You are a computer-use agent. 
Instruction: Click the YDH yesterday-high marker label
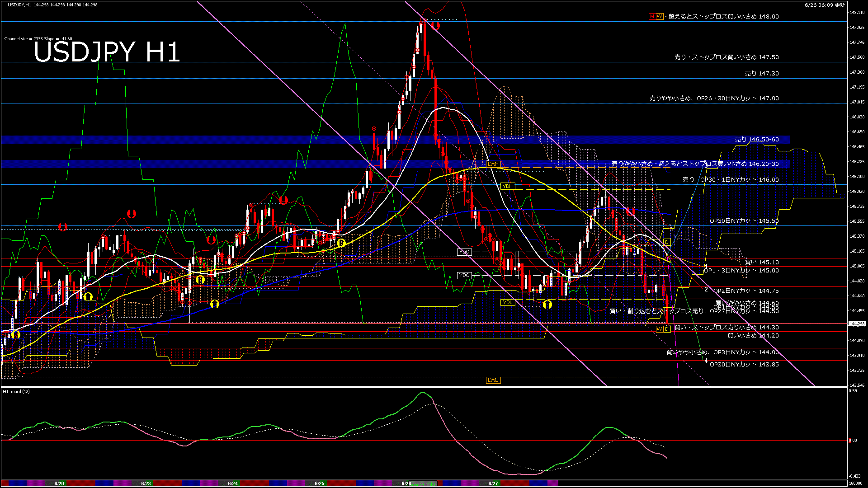(x=508, y=186)
